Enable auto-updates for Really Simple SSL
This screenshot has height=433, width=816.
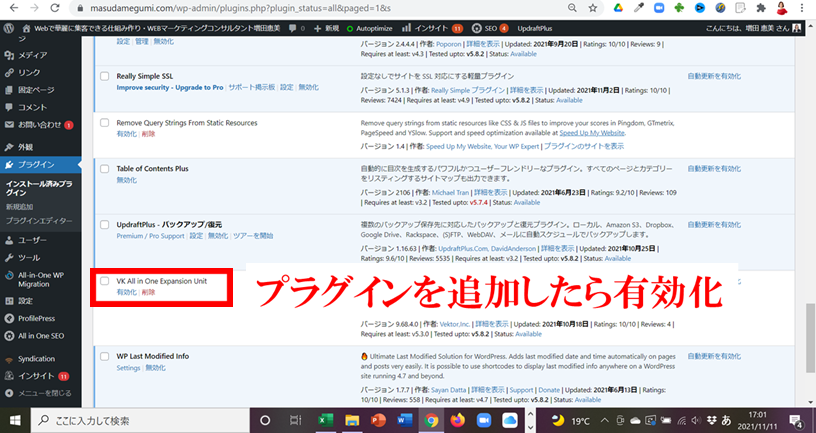click(714, 76)
